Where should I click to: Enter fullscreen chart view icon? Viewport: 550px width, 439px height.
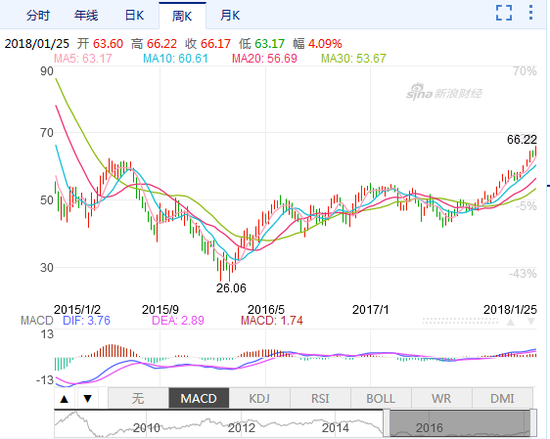504,13
